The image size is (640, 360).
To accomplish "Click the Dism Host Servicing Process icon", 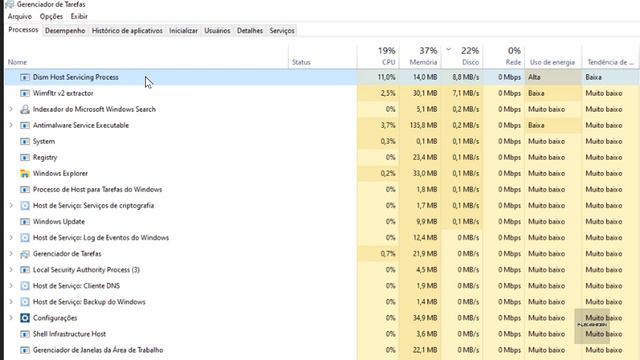I will point(25,77).
